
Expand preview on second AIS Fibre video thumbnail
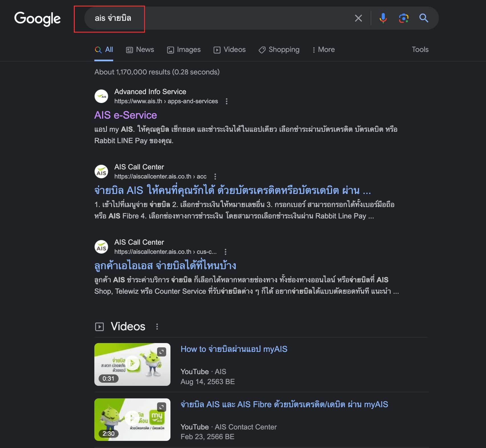point(162,407)
